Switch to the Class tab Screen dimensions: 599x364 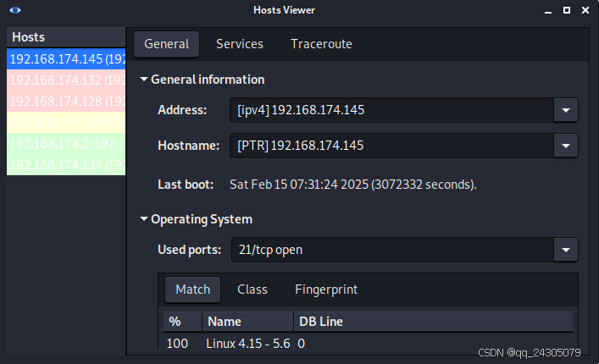(x=252, y=290)
